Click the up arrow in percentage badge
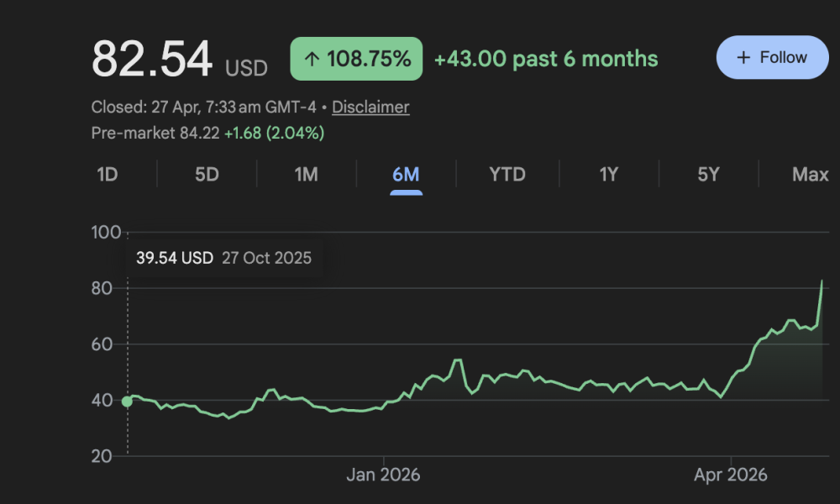 coord(312,59)
